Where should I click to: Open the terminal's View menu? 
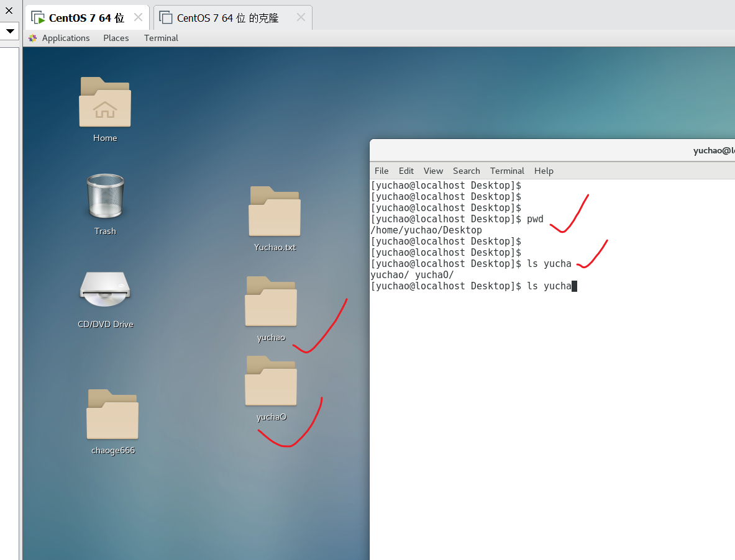(433, 171)
